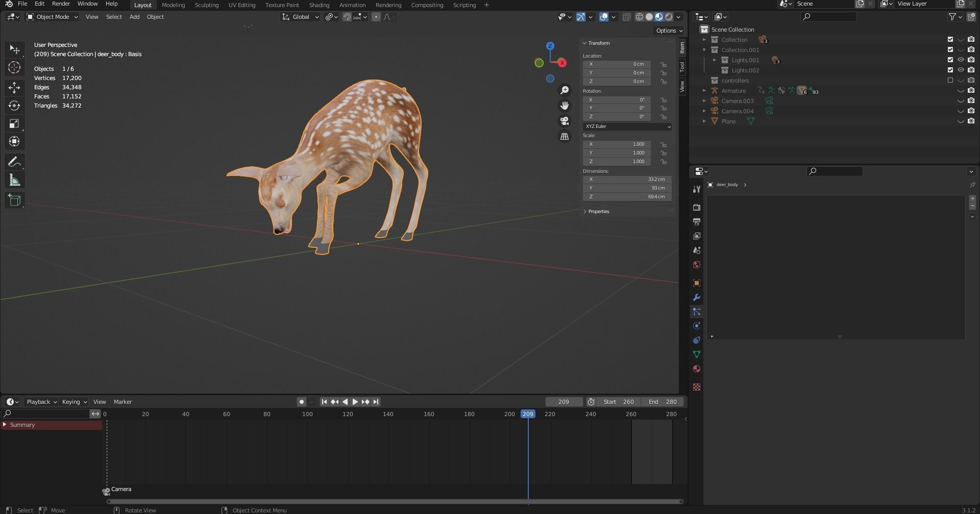The height and width of the screenshot is (514, 980).
Task: Expand the Summary channel in timeline
Action: tap(5, 424)
